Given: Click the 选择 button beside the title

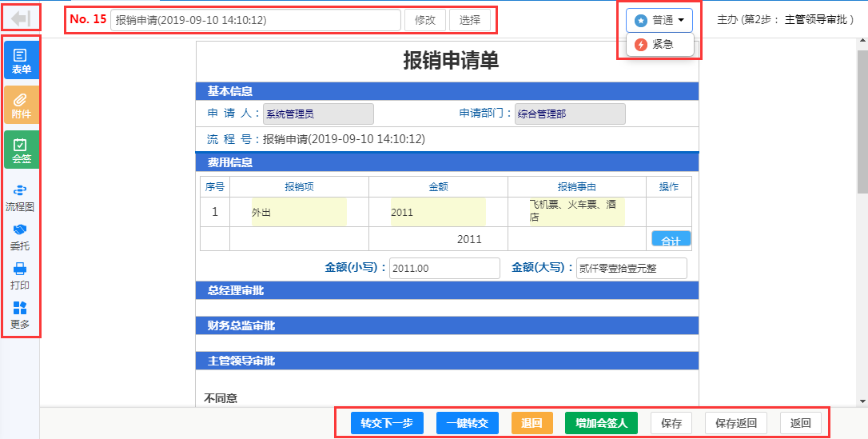Looking at the screenshot, I should (470, 20).
